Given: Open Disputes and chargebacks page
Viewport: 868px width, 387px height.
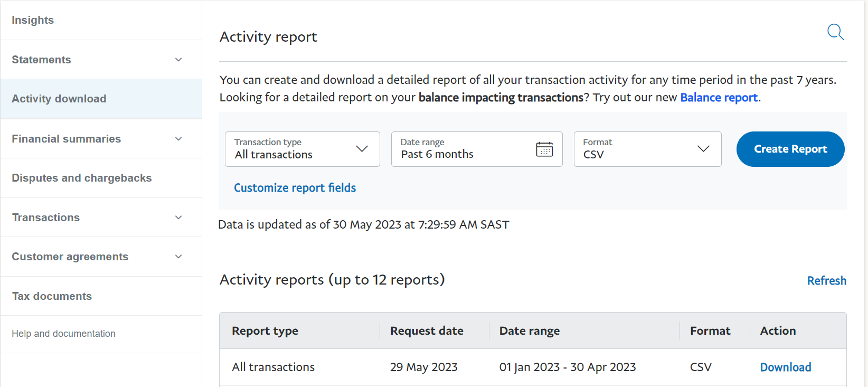Looking at the screenshot, I should pyautogui.click(x=82, y=178).
